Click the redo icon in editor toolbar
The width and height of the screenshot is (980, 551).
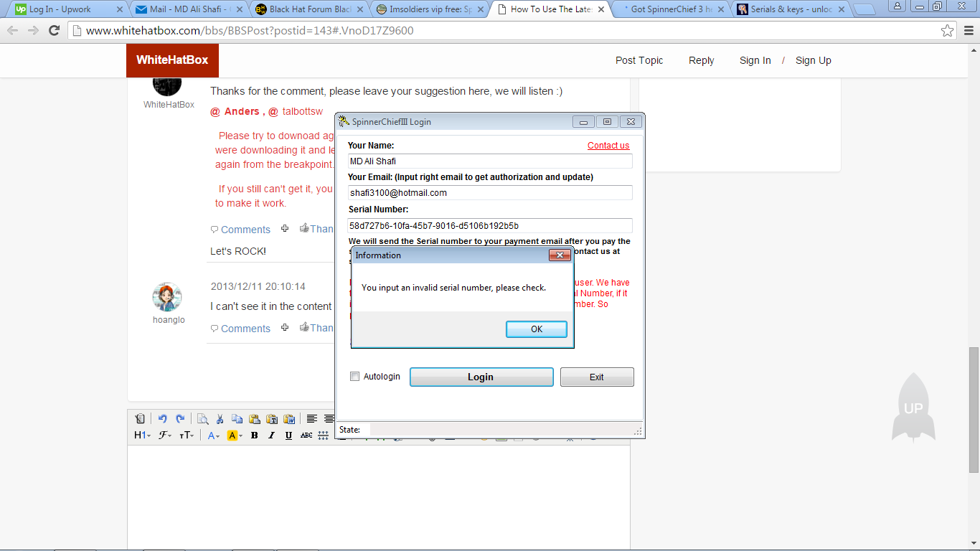180,419
